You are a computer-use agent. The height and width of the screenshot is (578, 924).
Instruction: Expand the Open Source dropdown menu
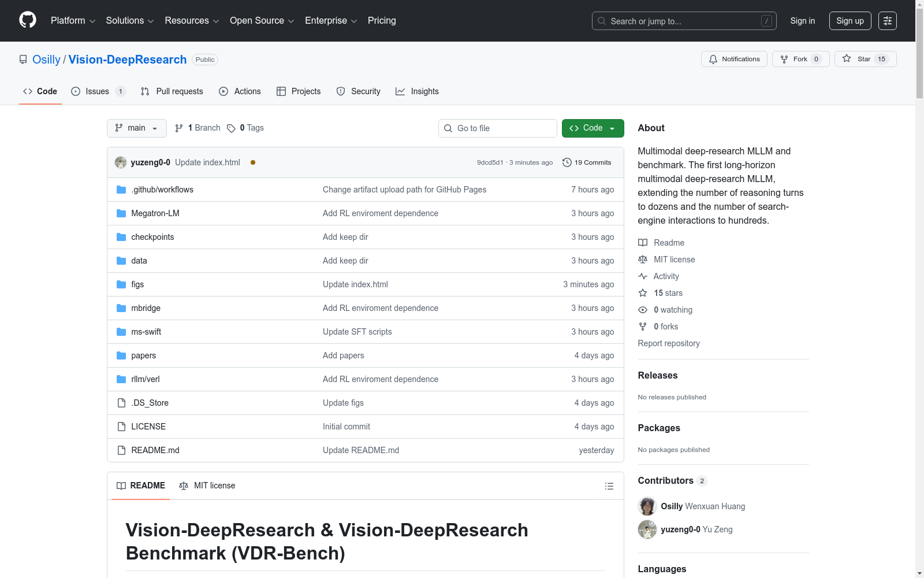(262, 21)
